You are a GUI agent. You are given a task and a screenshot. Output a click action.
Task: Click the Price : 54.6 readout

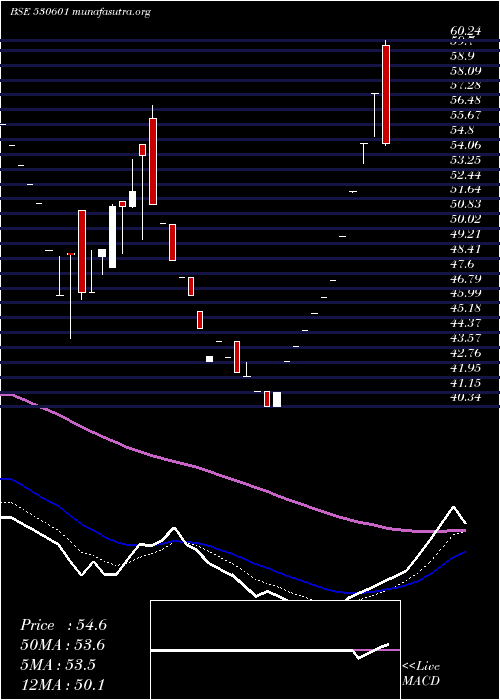tap(63, 625)
